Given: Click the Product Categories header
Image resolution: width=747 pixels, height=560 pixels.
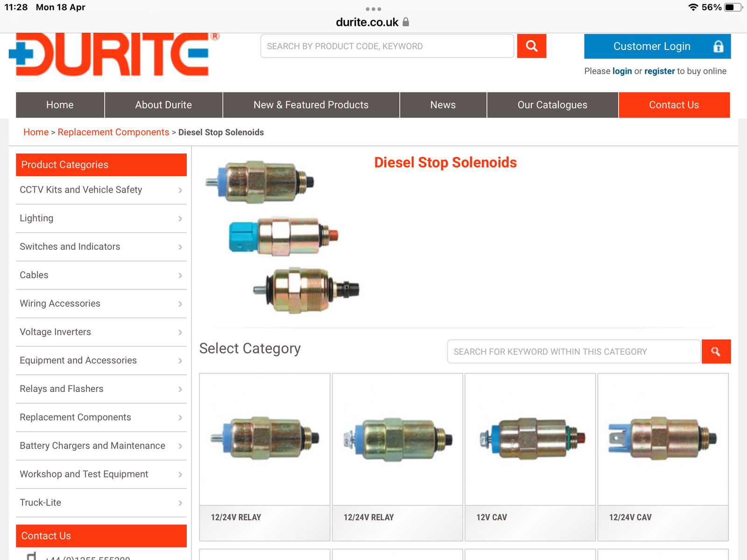Looking at the screenshot, I should (101, 165).
